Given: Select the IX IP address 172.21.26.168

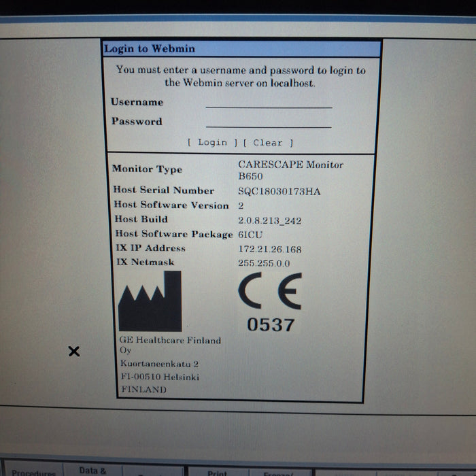Looking at the screenshot, I should pos(269,249).
